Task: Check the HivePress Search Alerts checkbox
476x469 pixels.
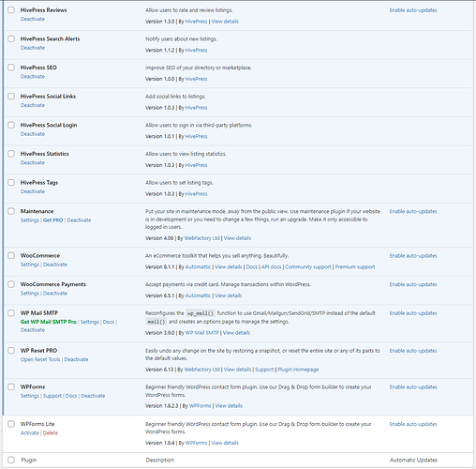Action: (11, 38)
